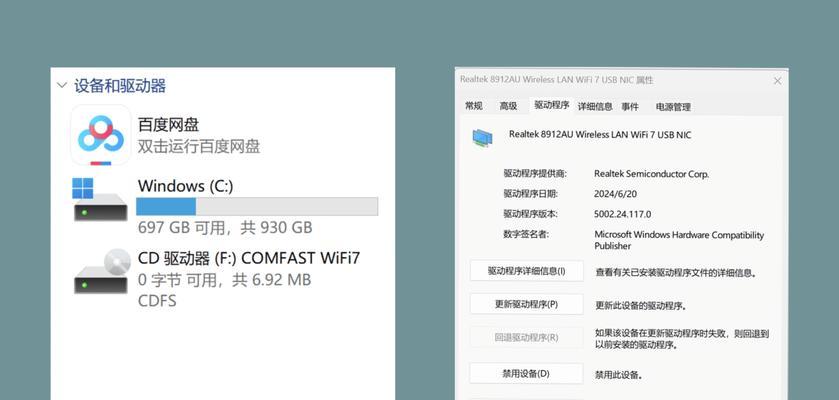Click the driver date 2024/6/20
839x400 pixels.
[615, 194]
